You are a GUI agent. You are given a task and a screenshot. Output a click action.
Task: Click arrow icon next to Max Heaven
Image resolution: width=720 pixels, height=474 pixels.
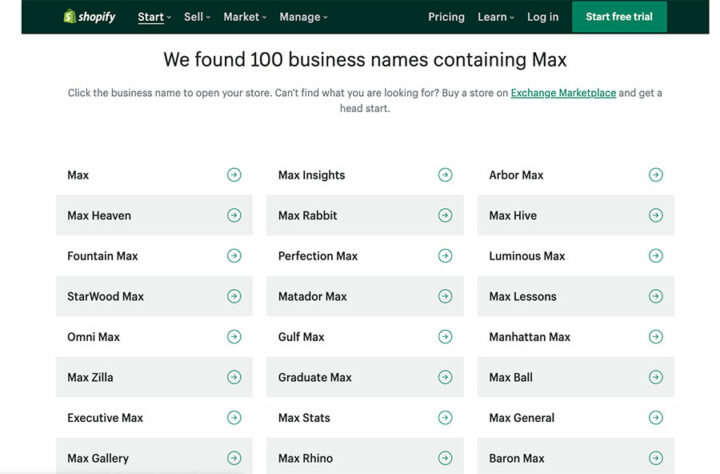coord(234,215)
